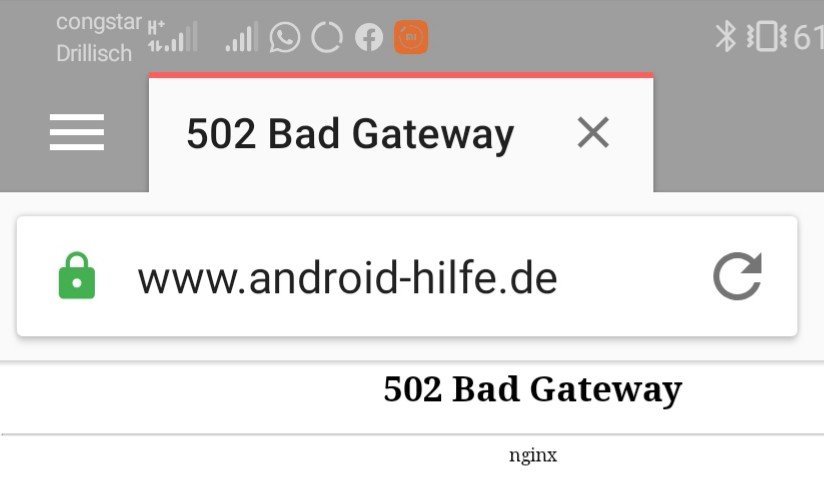
Task: View site security via green padlock
Action: pyautogui.click(x=77, y=276)
